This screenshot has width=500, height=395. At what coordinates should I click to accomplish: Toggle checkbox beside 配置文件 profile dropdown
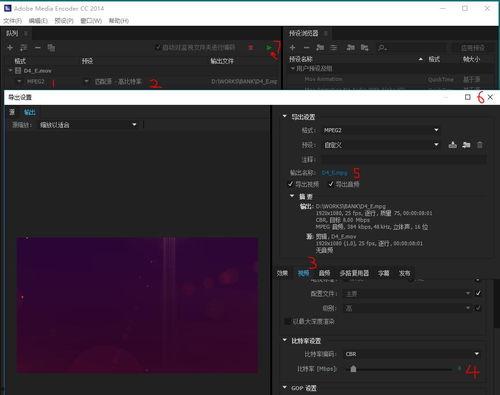click(x=478, y=293)
